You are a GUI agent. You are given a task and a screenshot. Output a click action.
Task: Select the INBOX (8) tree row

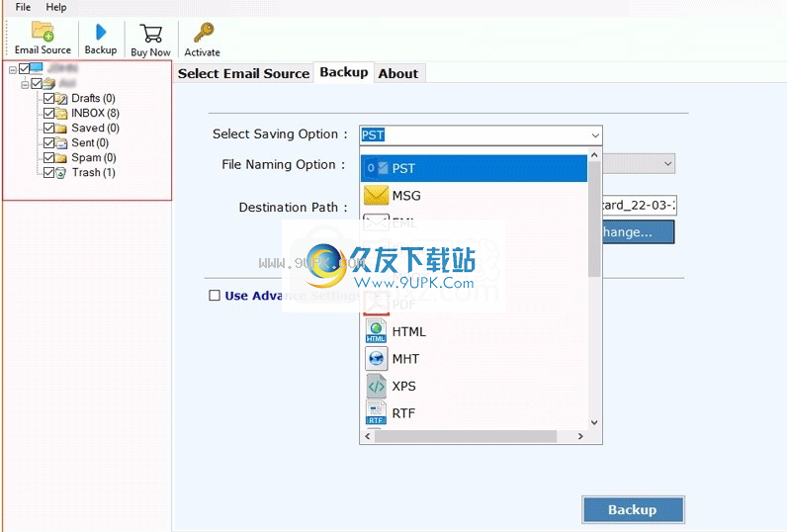point(95,113)
